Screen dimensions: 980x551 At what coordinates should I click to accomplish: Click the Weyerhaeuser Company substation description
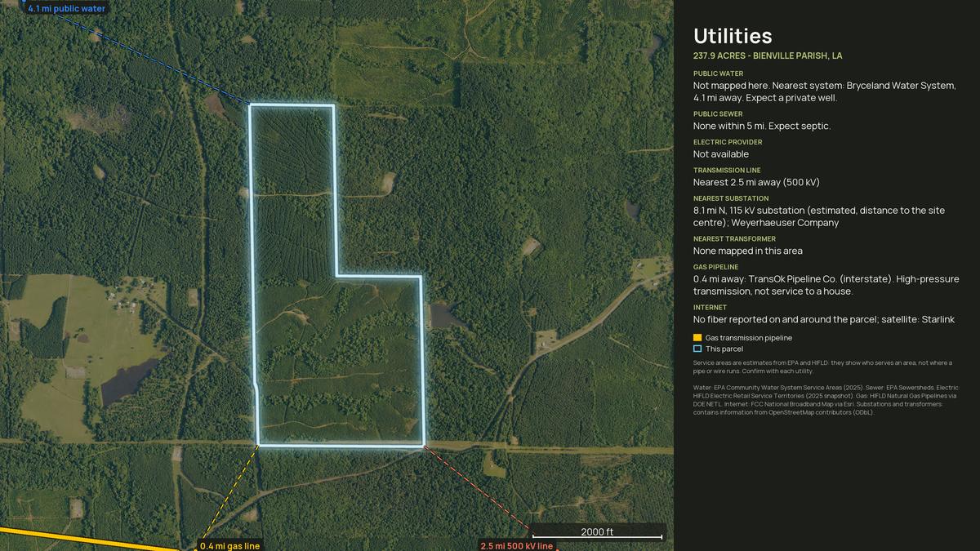click(x=819, y=216)
